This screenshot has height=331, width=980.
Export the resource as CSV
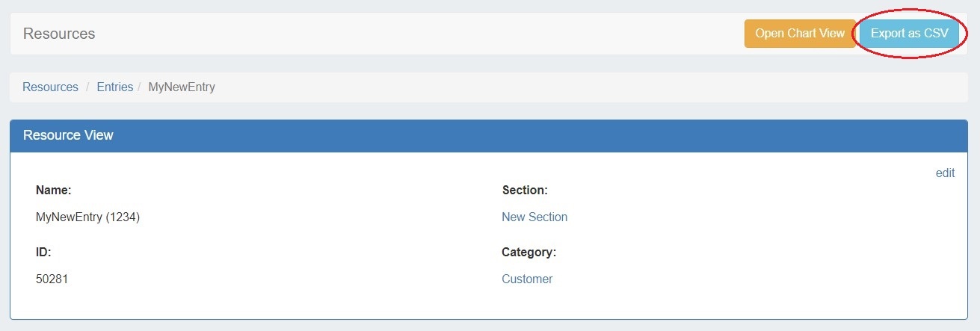909,34
